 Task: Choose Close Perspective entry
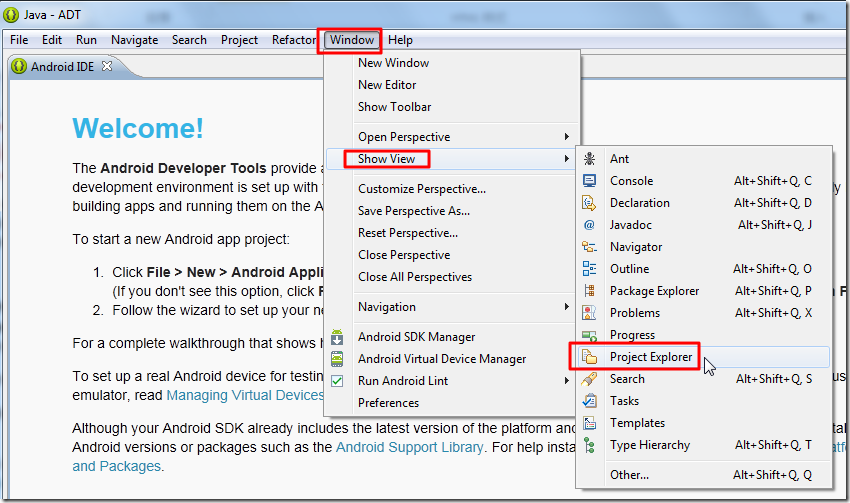pyautogui.click(x=404, y=255)
